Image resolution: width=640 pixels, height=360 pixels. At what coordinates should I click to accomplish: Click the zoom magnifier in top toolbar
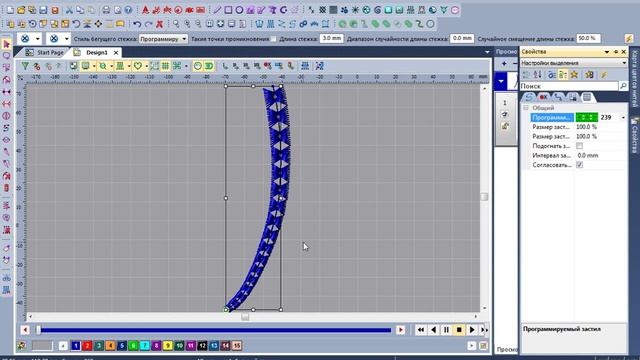point(176,24)
